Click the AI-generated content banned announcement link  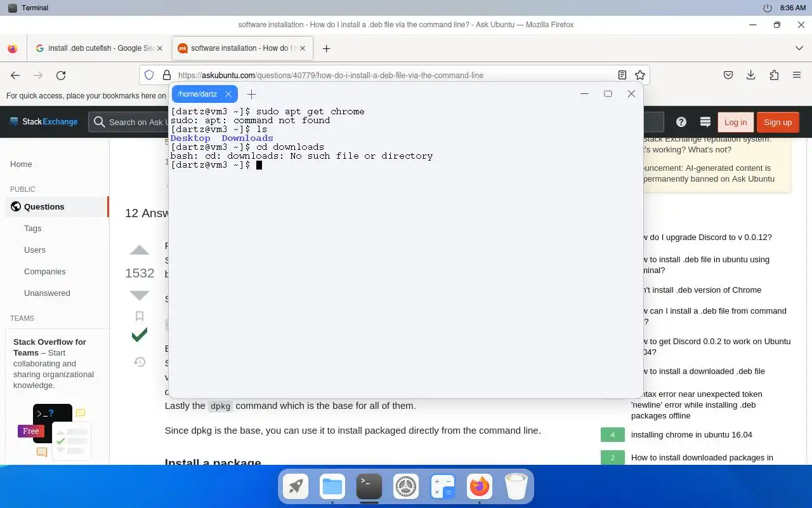(x=709, y=173)
